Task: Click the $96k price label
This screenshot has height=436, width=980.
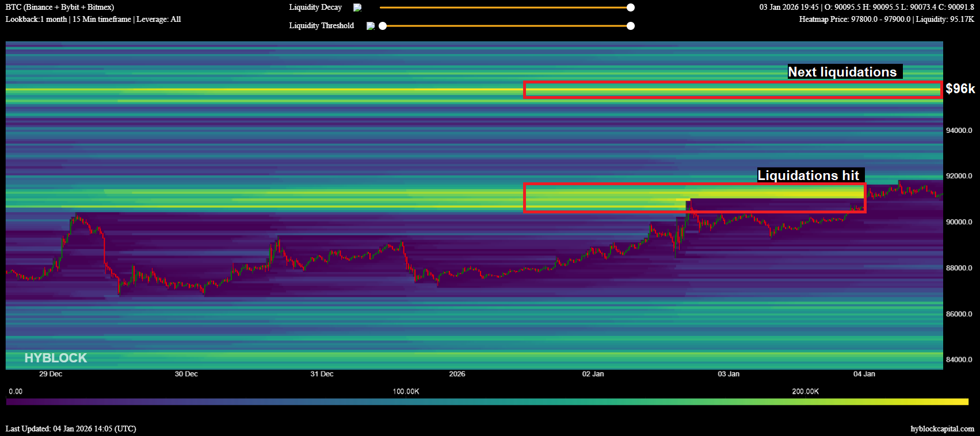Action: coord(960,89)
